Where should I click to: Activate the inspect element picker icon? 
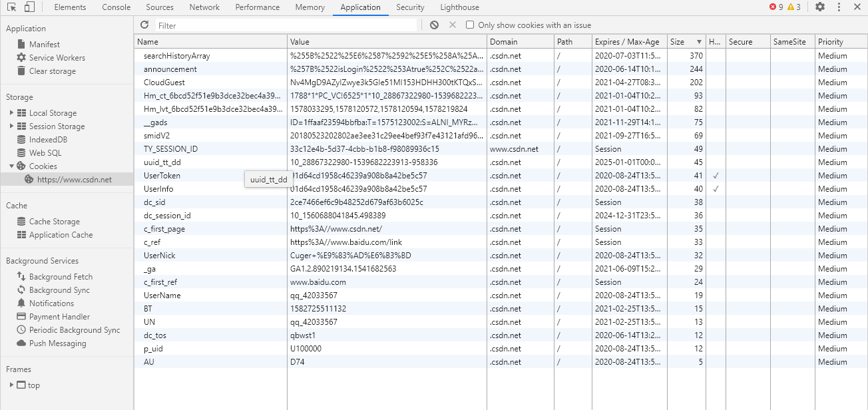click(x=12, y=7)
